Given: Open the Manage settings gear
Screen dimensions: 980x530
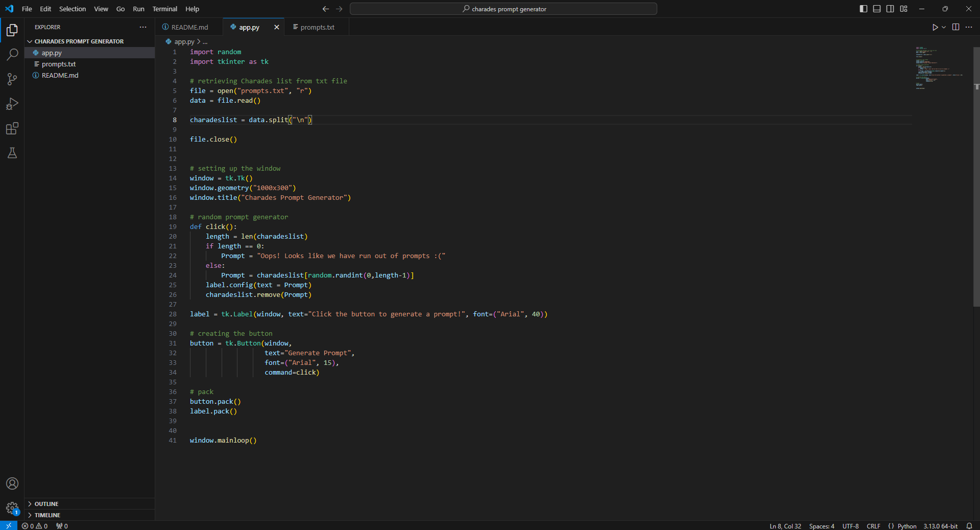Looking at the screenshot, I should pos(12,508).
